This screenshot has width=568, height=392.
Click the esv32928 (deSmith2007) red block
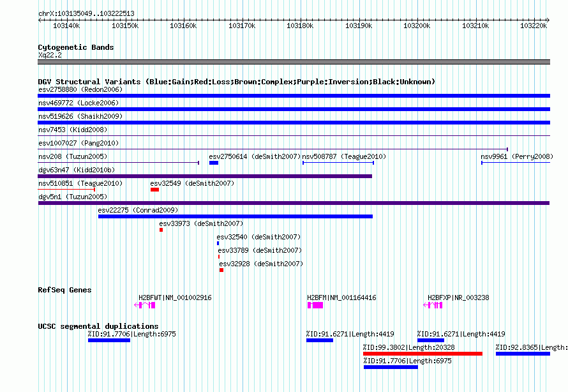(221, 270)
